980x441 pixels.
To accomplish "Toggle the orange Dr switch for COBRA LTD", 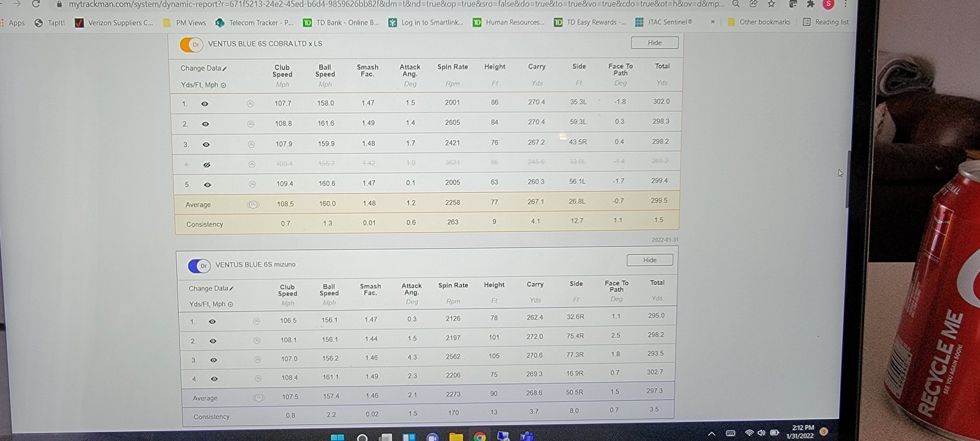I will [191, 44].
